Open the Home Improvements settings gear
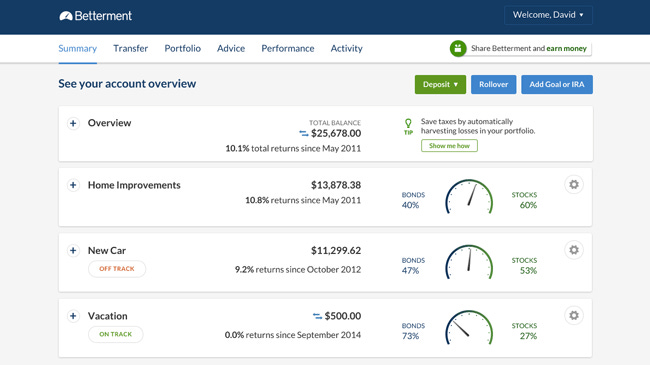Image resolution: width=650 pixels, height=365 pixels. [574, 185]
